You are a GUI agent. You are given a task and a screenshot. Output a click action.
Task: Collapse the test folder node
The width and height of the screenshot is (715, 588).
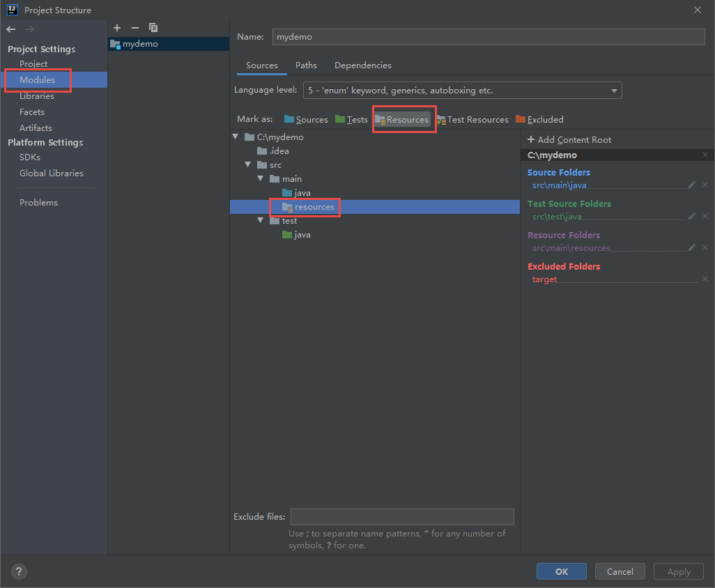click(261, 221)
